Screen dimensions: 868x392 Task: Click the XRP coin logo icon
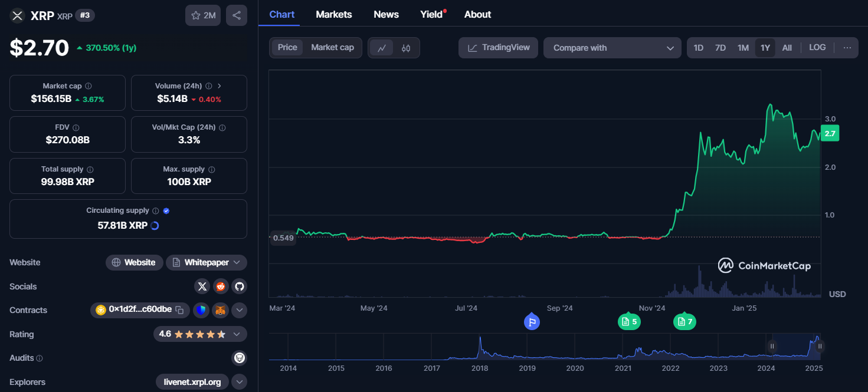17,16
